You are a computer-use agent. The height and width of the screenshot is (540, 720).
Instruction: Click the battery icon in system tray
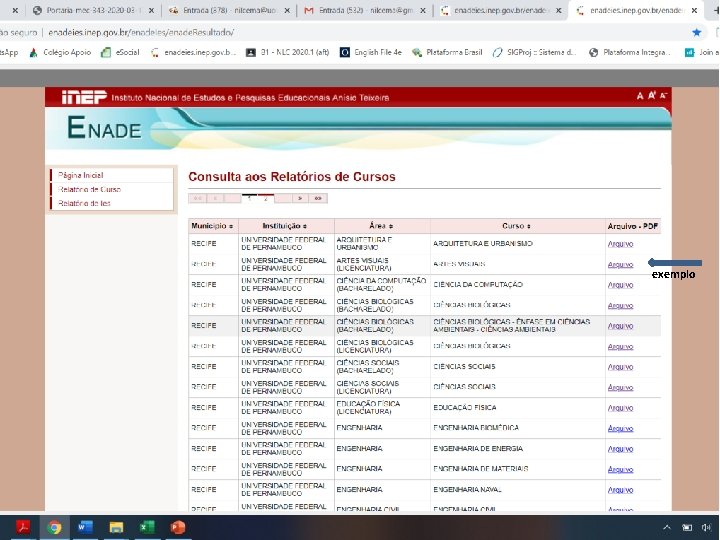point(687,527)
